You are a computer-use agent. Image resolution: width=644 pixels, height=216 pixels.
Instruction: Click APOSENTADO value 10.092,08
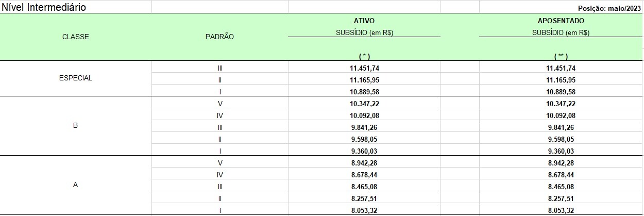coord(561,115)
